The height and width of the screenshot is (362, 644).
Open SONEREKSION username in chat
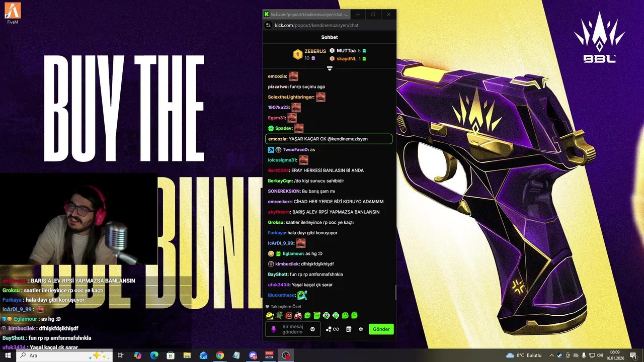coord(284,191)
